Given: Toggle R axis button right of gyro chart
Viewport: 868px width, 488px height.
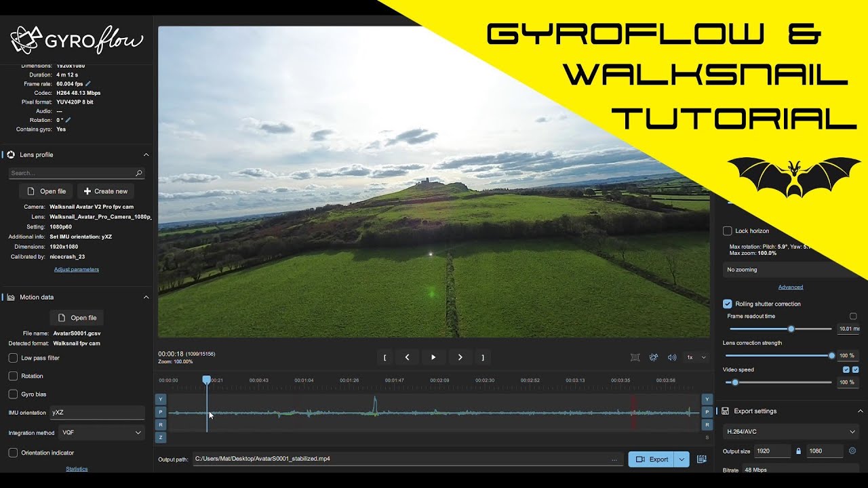Looking at the screenshot, I should point(707,425).
